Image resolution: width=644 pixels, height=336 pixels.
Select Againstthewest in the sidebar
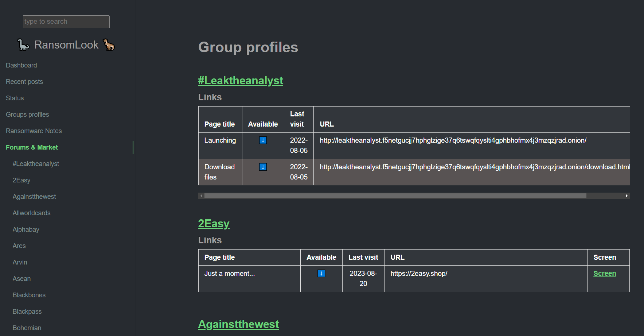pos(34,197)
